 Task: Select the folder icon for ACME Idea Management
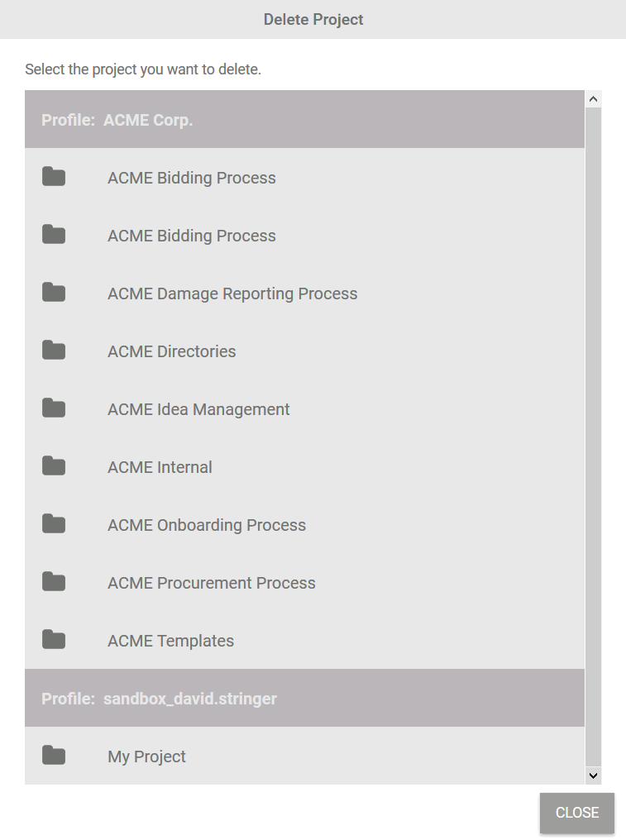[x=54, y=408]
